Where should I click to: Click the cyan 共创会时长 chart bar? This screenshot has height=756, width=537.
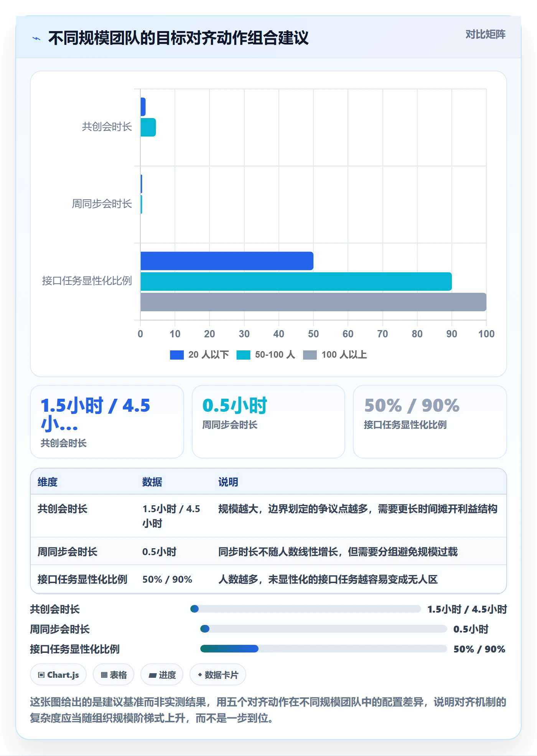pyautogui.click(x=148, y=127)
